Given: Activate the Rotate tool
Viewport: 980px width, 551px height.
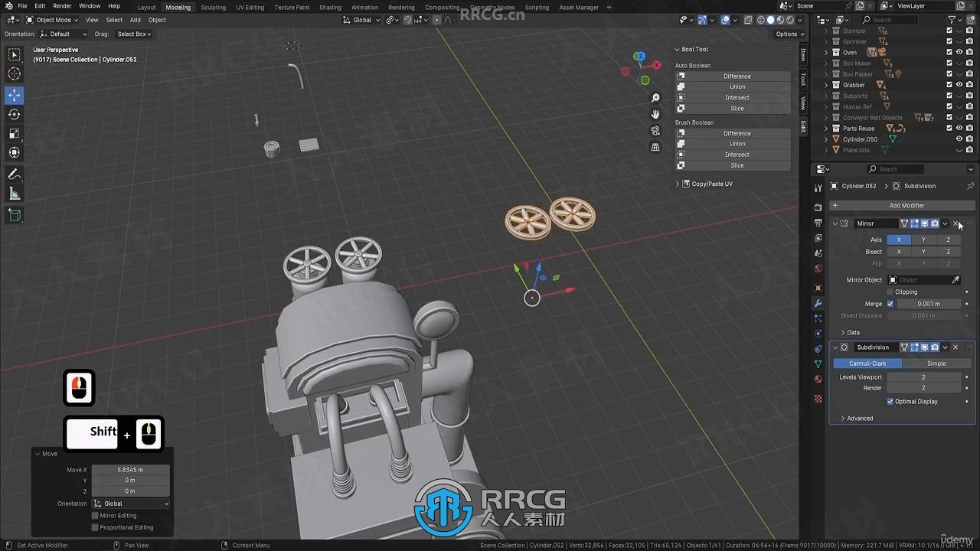Looking at the screenshot, I should pos(15,115).
